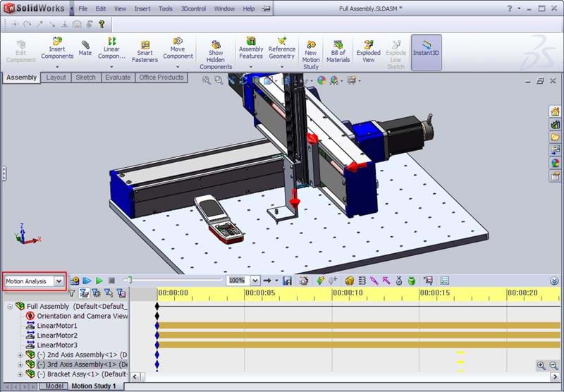Create a New Motion Study
The height and width of the screenshot is (392, 564).
coord(311,54)
